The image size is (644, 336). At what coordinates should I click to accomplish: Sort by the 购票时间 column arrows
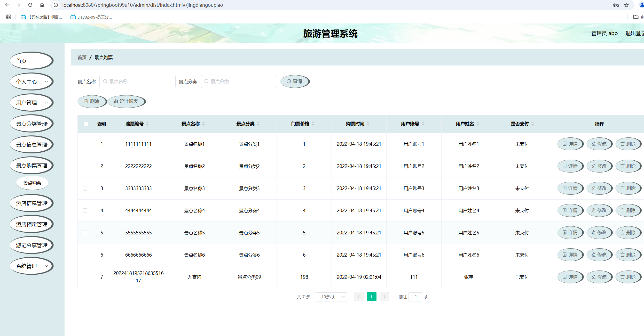[x=368, y=124]
